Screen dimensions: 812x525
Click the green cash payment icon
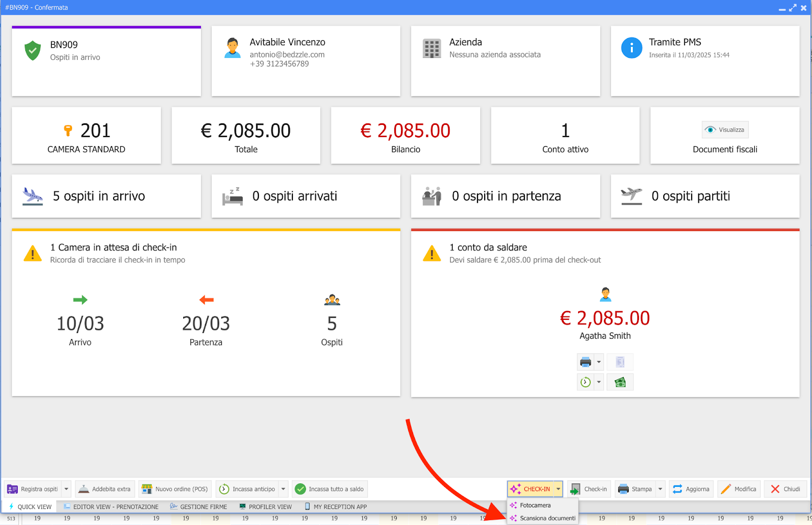pos(620,382)
